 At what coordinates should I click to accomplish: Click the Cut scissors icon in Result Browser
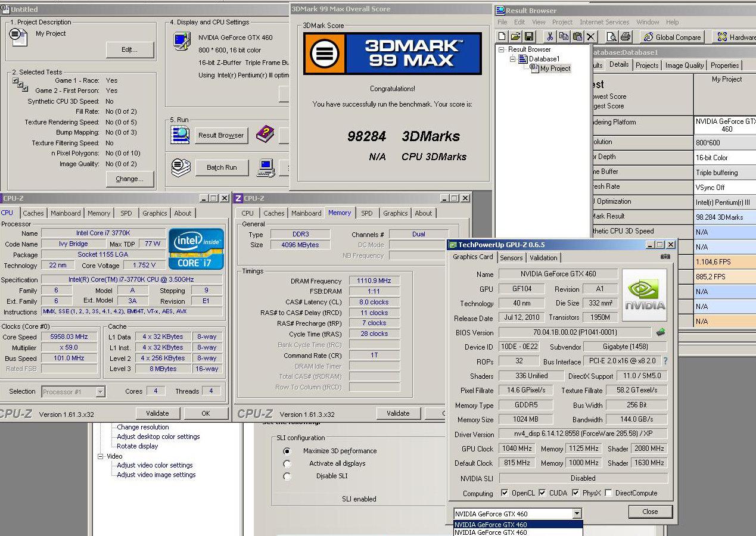(550, 37)
